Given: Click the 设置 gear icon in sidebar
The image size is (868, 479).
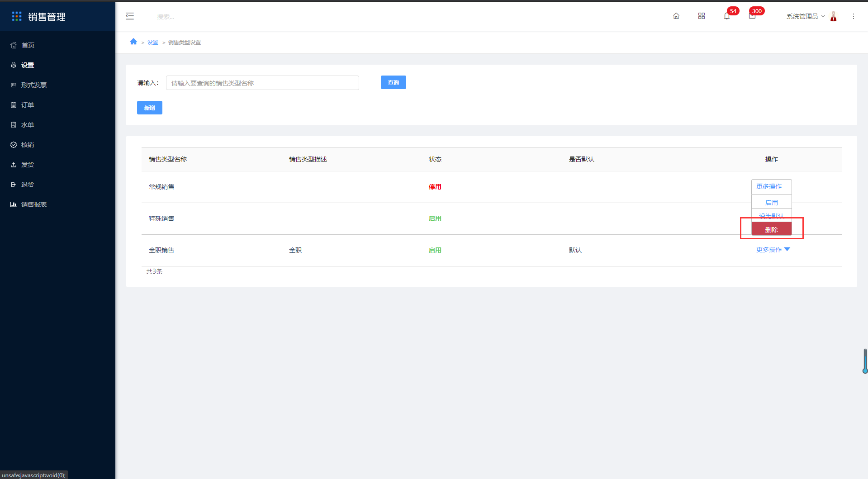Looking at the screenshot, I should (x=14, y=65).
